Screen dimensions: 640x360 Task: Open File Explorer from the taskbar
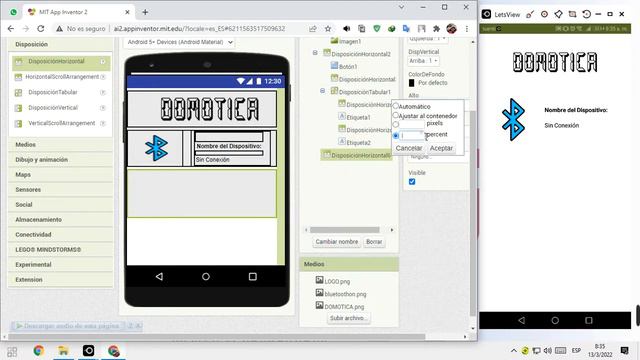tap(64, 351)
